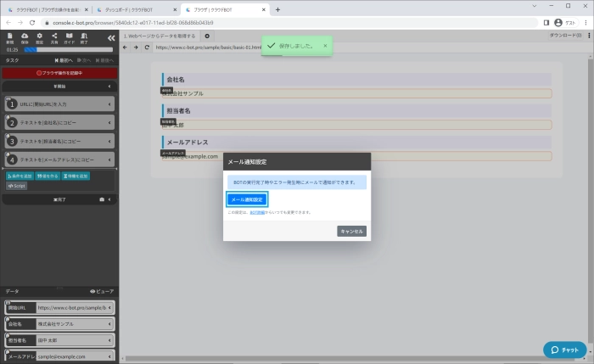Screen dimensions: 594x364
Task: Open the 設定画面 link in dialog
Action: coord(257,212)
